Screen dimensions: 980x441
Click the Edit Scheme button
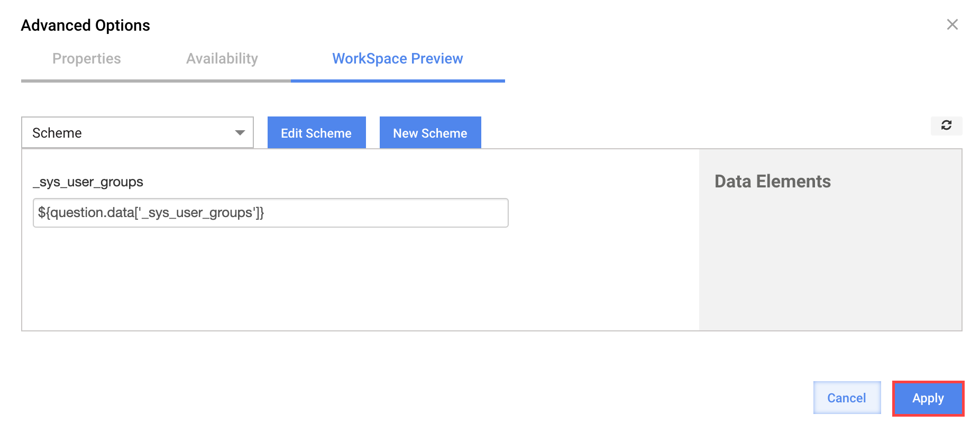pyautogui.click(x=316, y=132)
